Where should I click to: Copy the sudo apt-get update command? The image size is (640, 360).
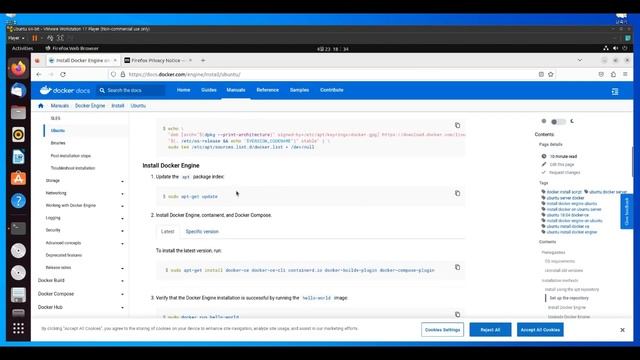pyautogui.click(x=458, y=193)
